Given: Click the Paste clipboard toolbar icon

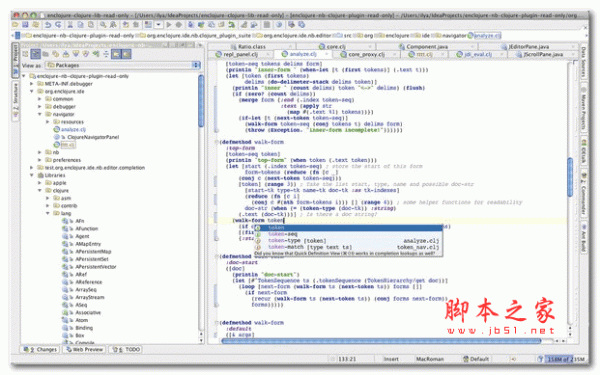Looking at the screenshot, I should click(x=91, y=24).
